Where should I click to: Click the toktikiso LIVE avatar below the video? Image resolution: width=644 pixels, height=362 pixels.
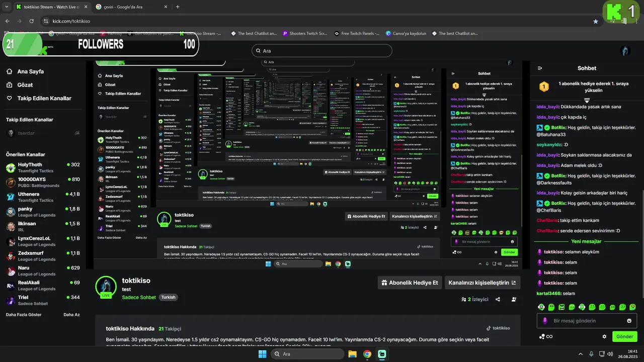106,287
